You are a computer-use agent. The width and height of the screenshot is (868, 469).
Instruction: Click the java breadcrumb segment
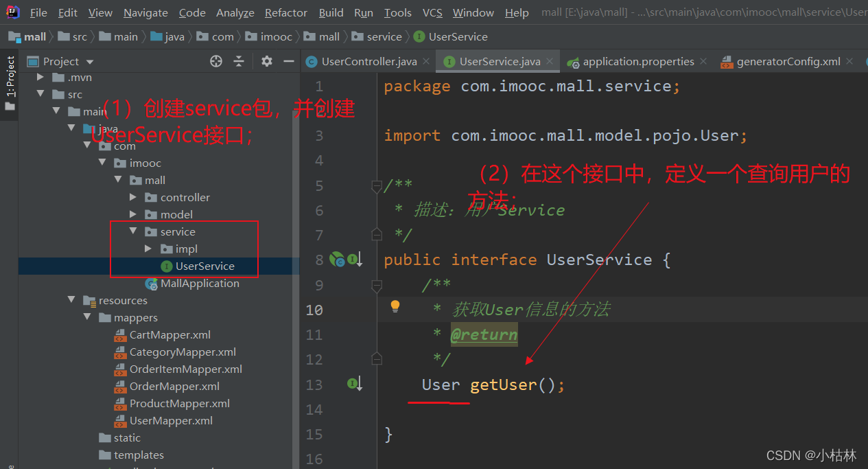[x=167, y=36]
